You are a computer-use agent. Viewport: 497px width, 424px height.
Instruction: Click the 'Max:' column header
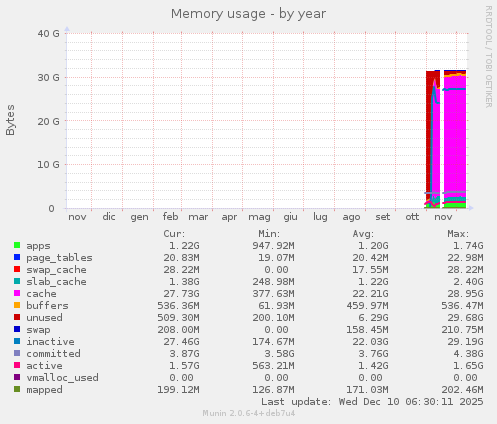458,234
